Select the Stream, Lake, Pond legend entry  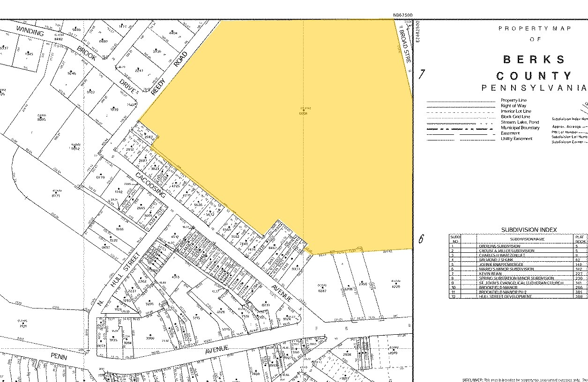(520, 122)
